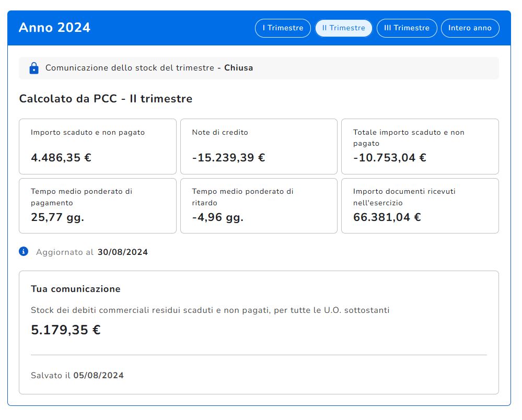
Task: Click Tempo medio ponderato di ritardo card
Action: click(x=259, y=205)
